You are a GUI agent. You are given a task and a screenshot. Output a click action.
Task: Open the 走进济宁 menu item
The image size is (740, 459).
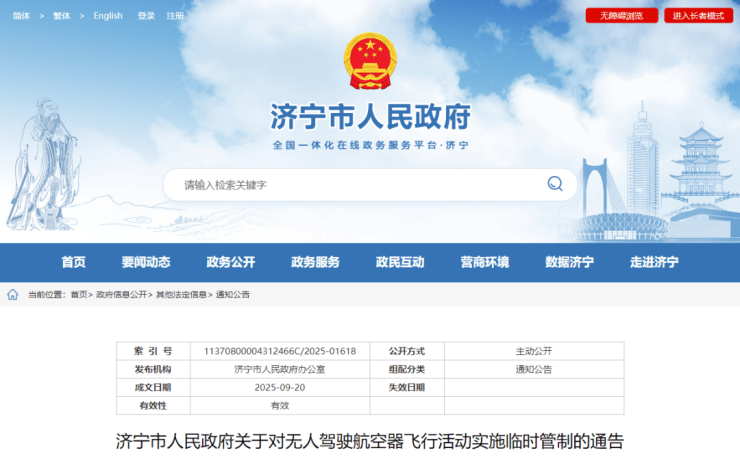pos(654,262)
